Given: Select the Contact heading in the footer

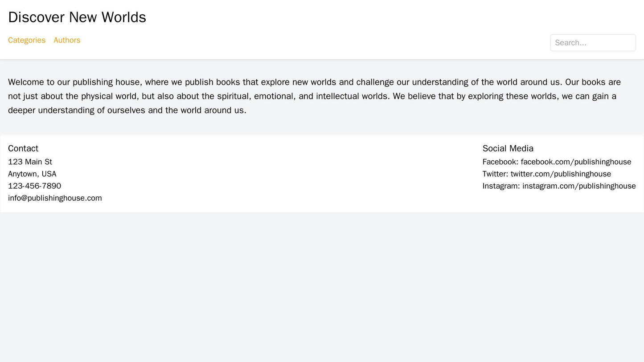Looking at the screenshot, I should [23, 148].
